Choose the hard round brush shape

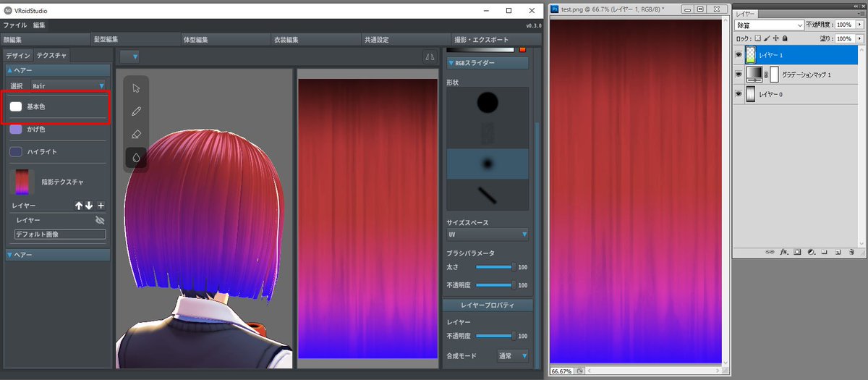pyautogui.click(x=487, y=103)
